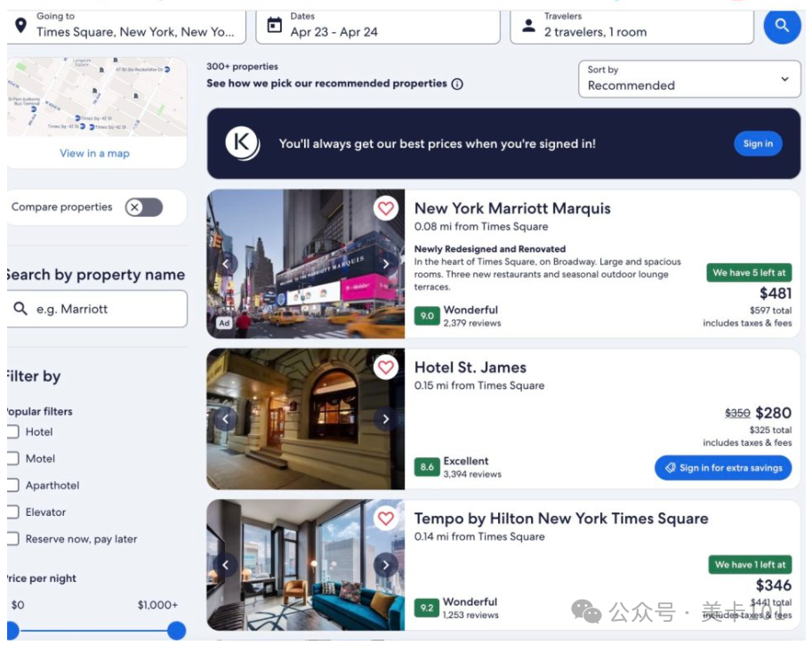Image resolution: width=812 pixels, height=645 pixels.
Task: Click the $481 price for Marriott Marquis
Action: (776, 294)
